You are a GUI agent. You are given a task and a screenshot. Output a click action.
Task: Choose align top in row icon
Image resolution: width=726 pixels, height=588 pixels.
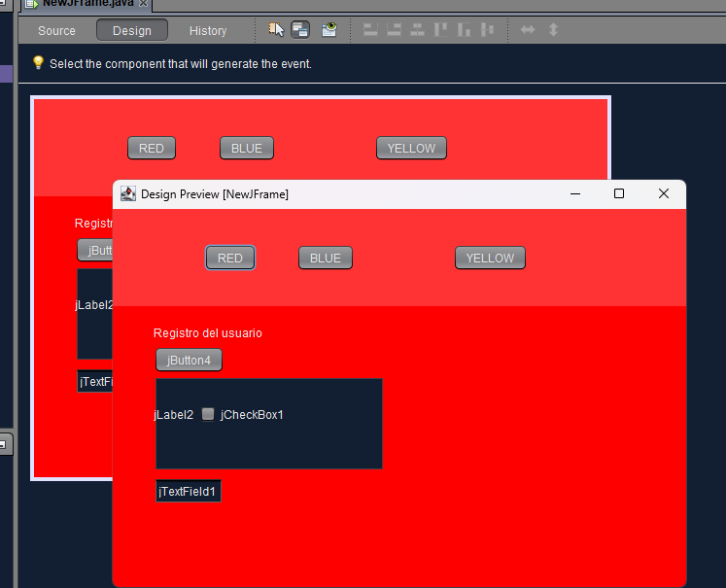(441, 30)
